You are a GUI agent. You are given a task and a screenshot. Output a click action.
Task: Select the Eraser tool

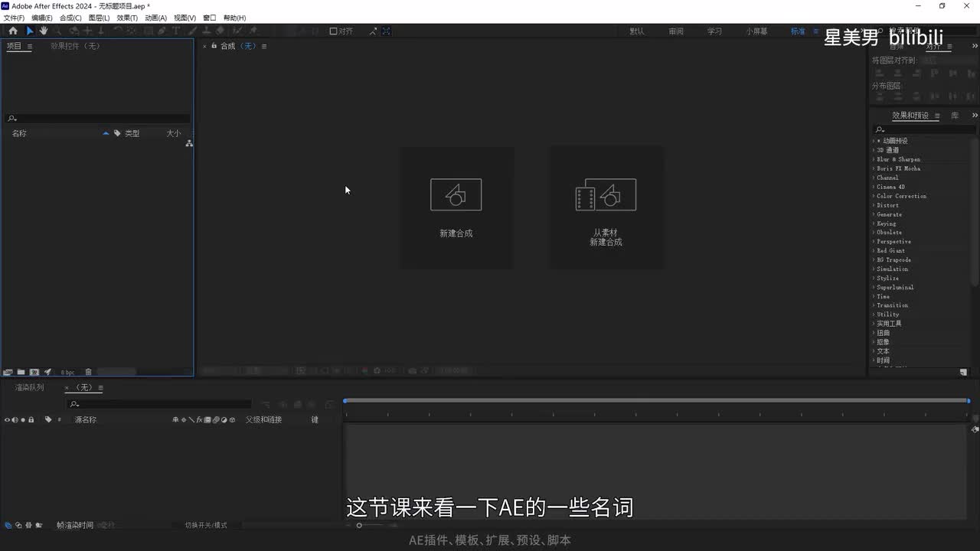pyautogui.click(x=220, y=31)
